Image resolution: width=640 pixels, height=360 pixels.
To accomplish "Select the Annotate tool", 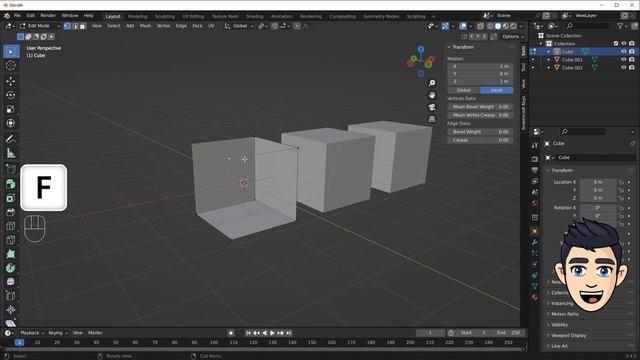I will pyautogui.click(x=11, y=139).
